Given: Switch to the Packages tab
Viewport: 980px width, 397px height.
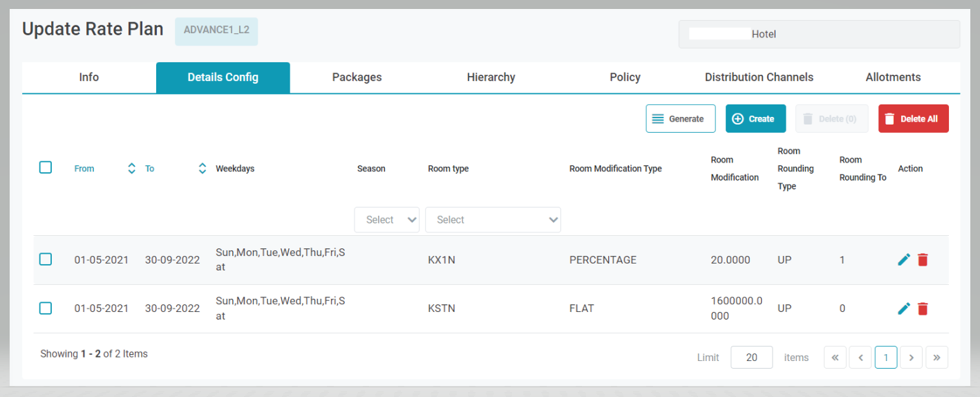Looking at the screenshot, I should tap(357, 77).
